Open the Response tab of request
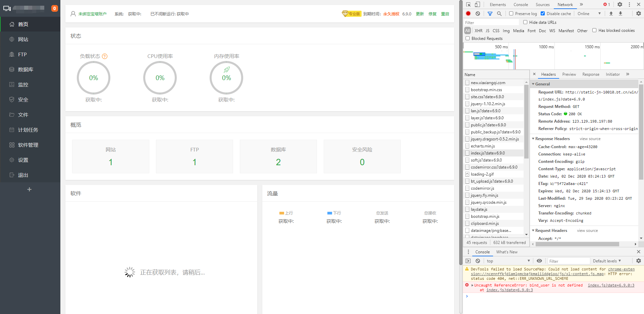The image size is (644, 314). tap(591, 74)
